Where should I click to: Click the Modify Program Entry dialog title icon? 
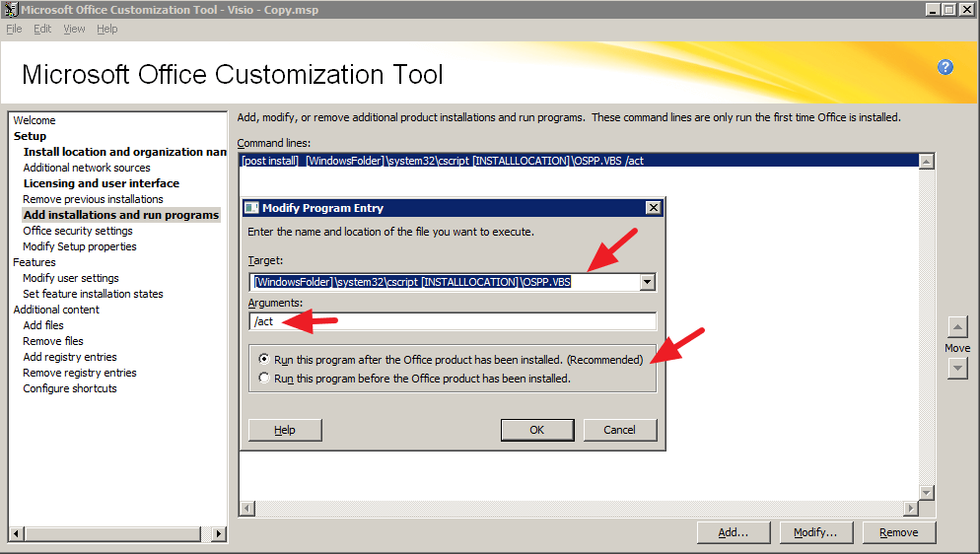click(251, 208)
